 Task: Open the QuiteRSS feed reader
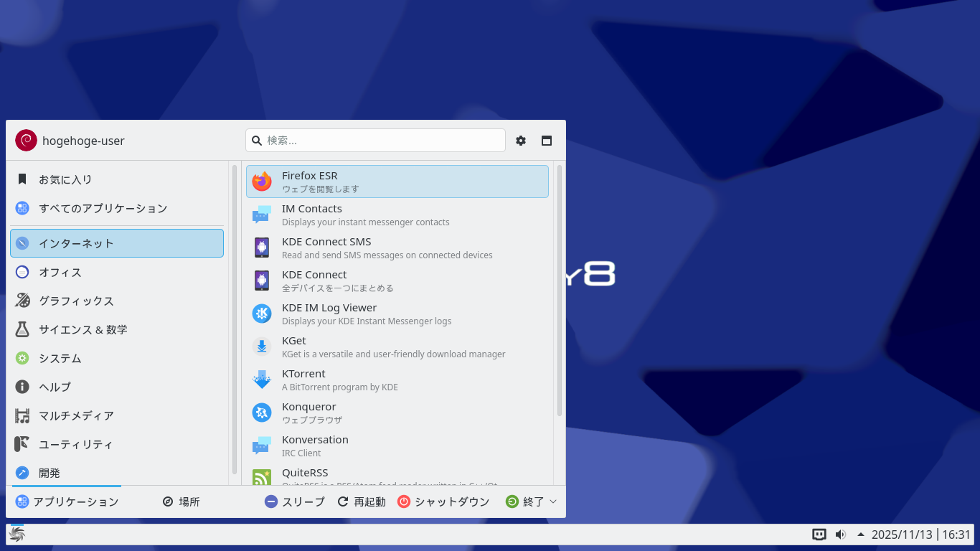(x=397, y=474)
